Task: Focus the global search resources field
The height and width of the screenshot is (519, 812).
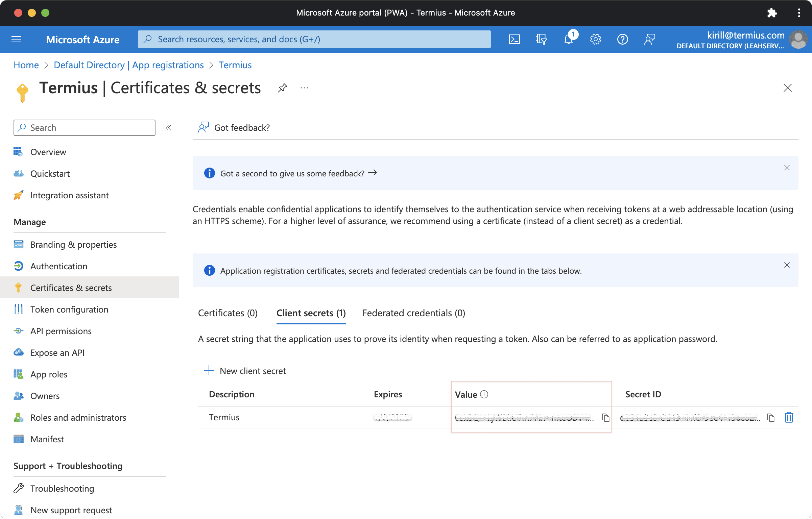Action: 314,39
